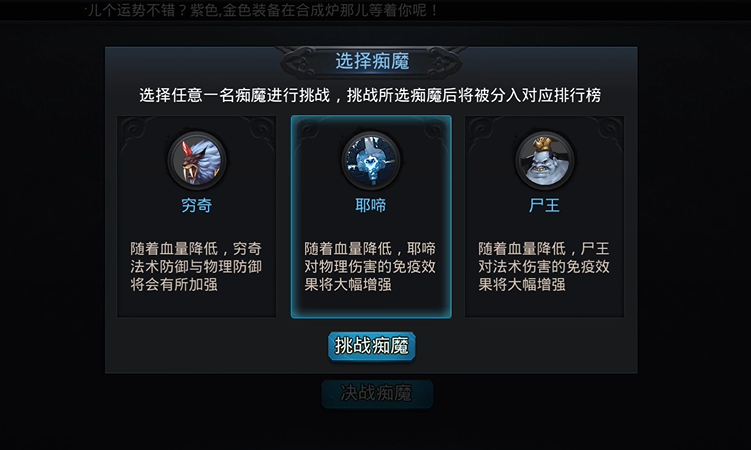Click the scrolling announcement text at top
751x450 pixels.
coord(261,10)
